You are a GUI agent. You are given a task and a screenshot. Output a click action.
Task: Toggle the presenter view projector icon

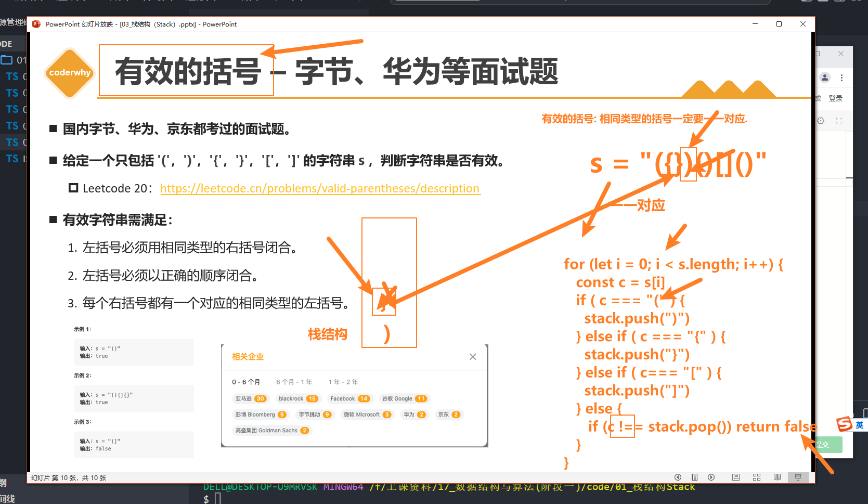797,477
